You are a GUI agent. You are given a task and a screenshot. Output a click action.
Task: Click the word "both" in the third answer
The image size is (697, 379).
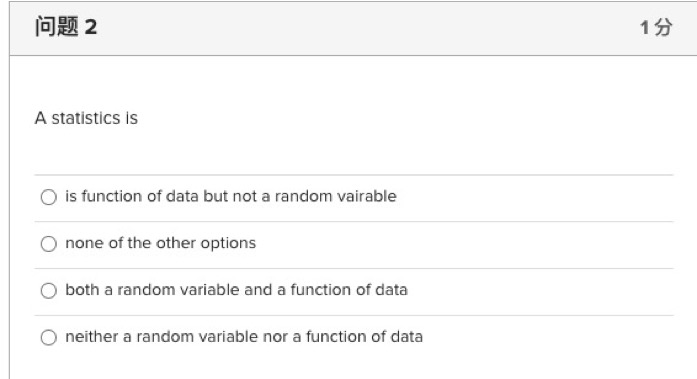tap(82, 290)
